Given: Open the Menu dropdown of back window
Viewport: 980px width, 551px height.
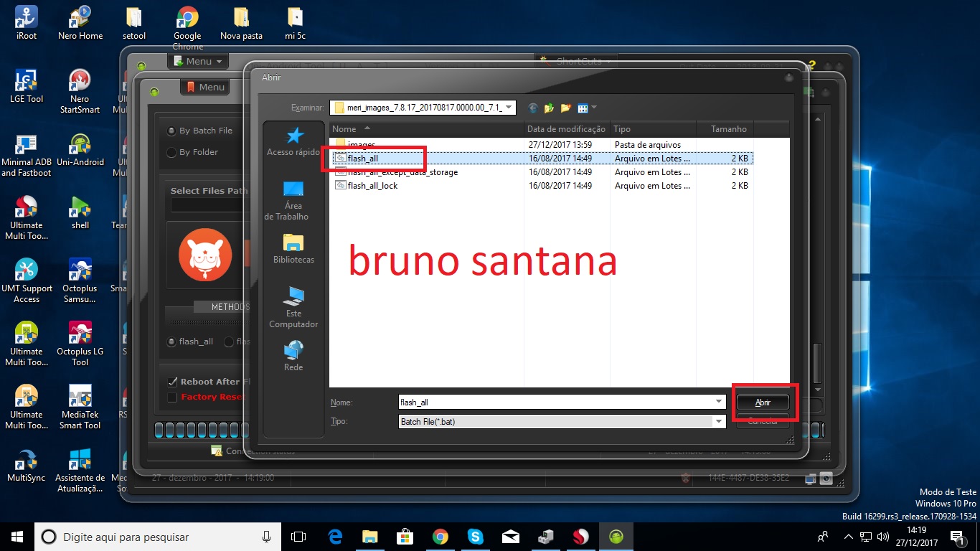Looking at the screenshot, I should click(198, 61).
